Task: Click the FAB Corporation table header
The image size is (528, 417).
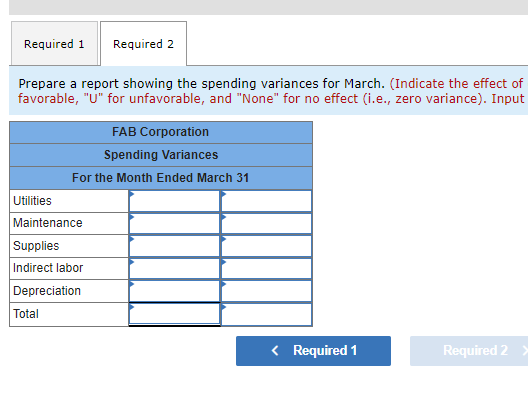Action: click(x=161, y=132)
